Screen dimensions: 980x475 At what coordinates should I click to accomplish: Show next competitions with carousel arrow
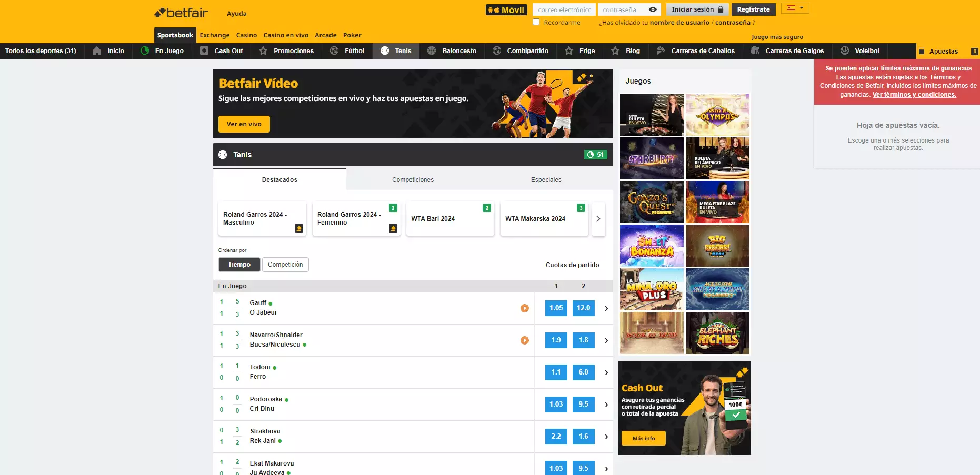coord(598,219)
